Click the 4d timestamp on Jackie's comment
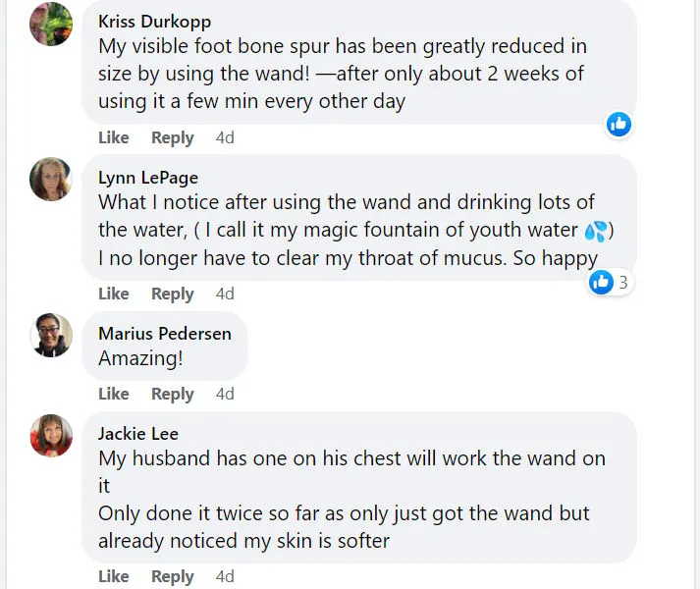The width and height of the screenshot is (700, 589). [x=225, y=576]
